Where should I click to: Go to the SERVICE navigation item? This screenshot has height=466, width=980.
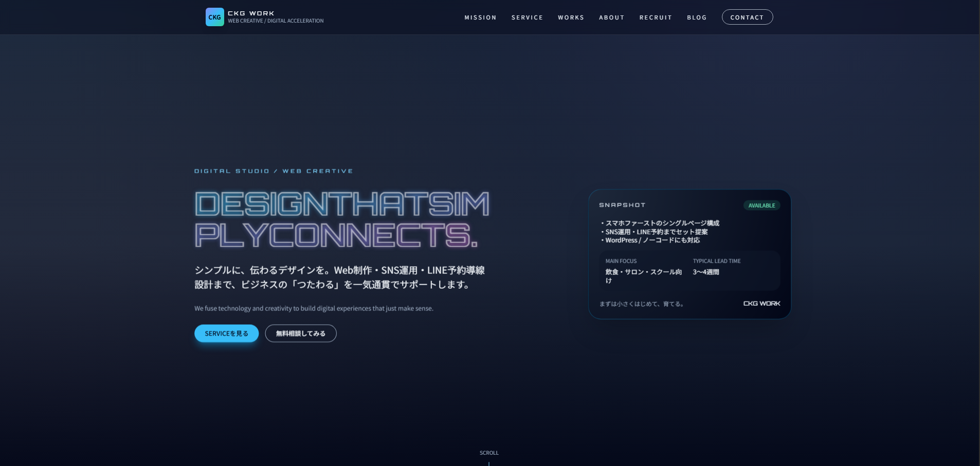527,17
